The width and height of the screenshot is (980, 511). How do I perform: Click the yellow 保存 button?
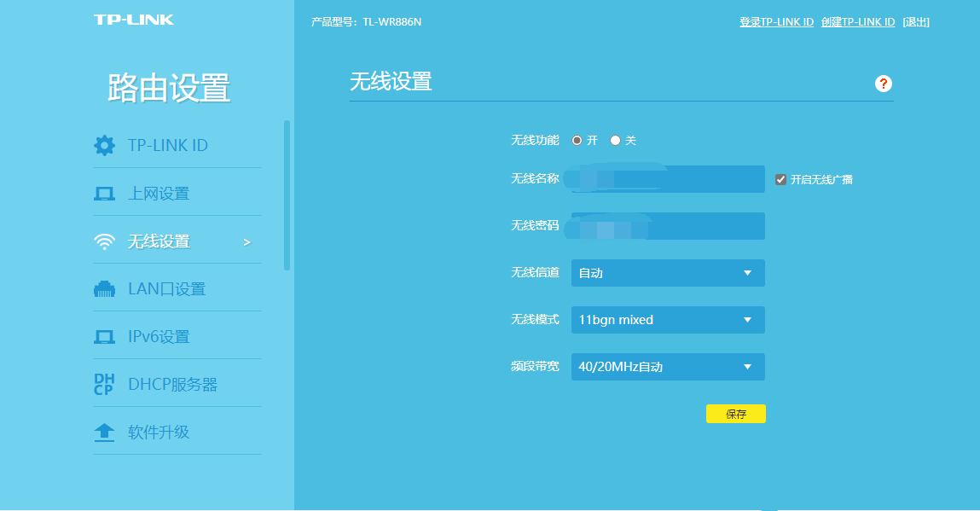tap(735, 413)
